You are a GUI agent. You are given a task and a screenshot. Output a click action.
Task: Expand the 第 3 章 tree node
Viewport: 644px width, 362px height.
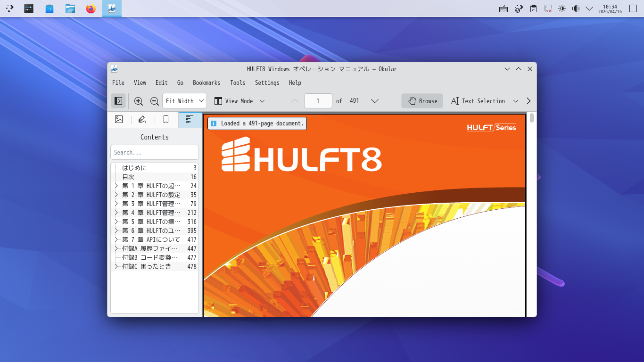click(116, 204)
